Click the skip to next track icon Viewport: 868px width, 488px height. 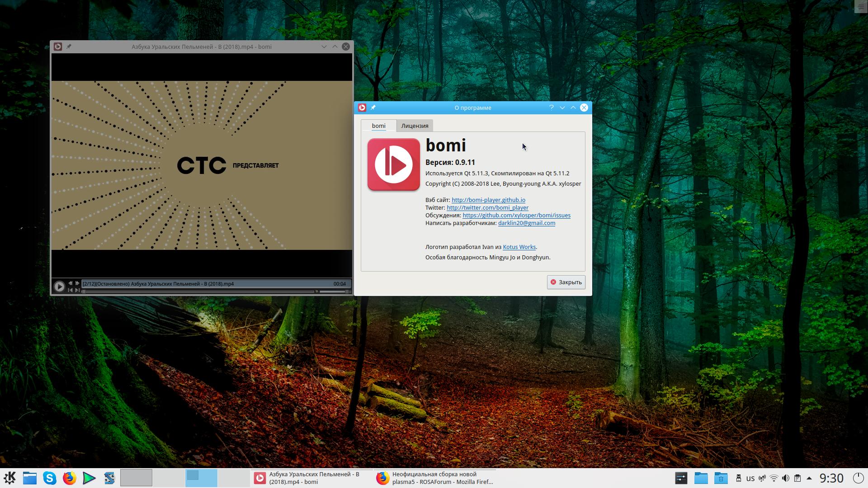(x=77, y=290)
